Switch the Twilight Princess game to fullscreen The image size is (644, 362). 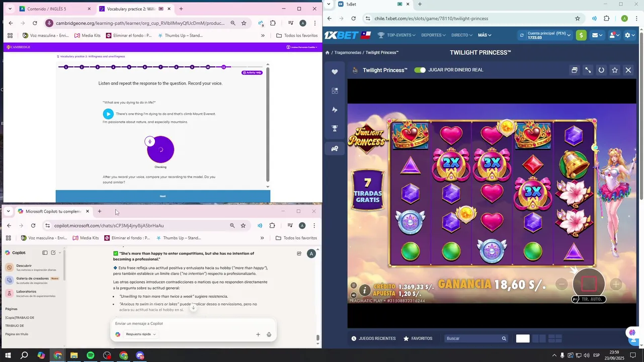coord(588,70)
